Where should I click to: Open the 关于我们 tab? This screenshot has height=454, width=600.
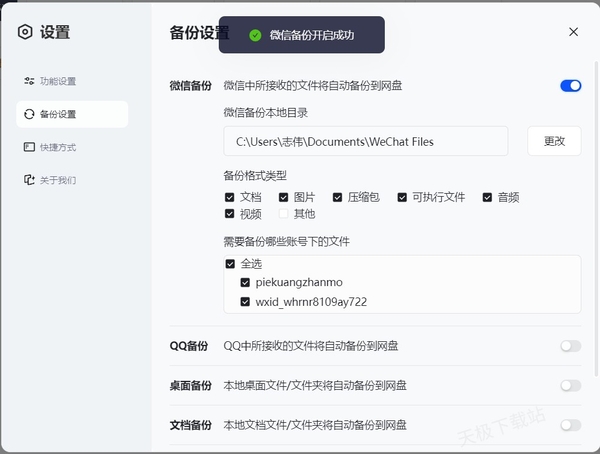[x=72, y=180]
